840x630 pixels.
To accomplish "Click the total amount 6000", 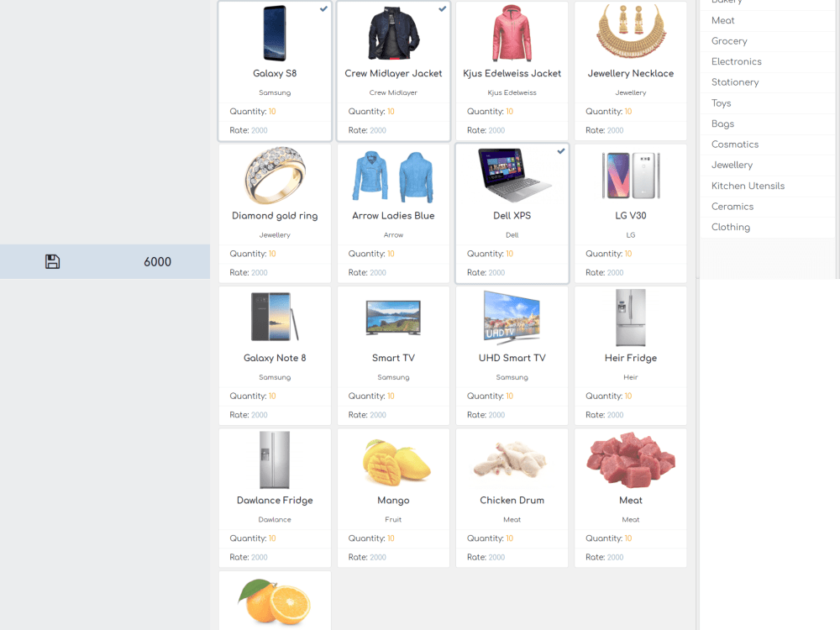I will 158,262.
